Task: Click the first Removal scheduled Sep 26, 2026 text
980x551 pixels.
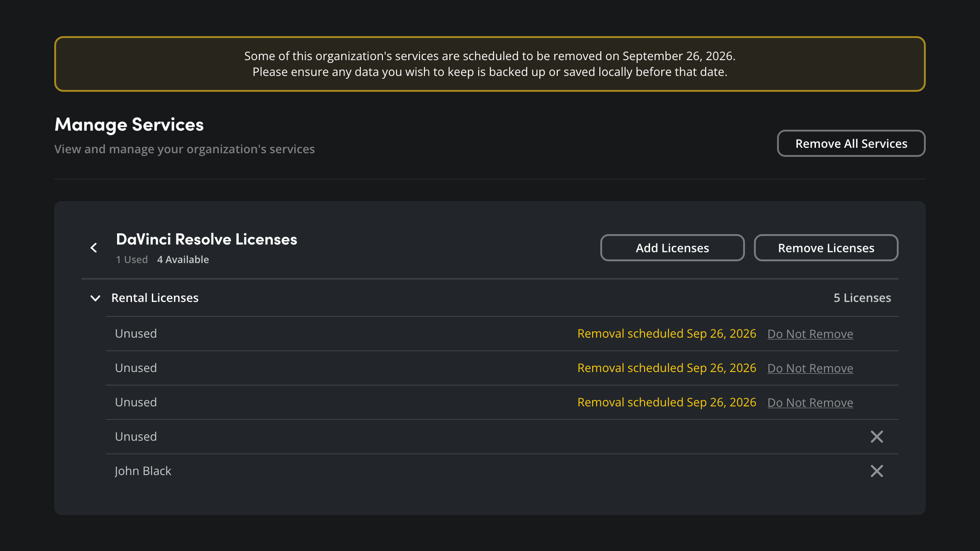Action: coord(667,334)
